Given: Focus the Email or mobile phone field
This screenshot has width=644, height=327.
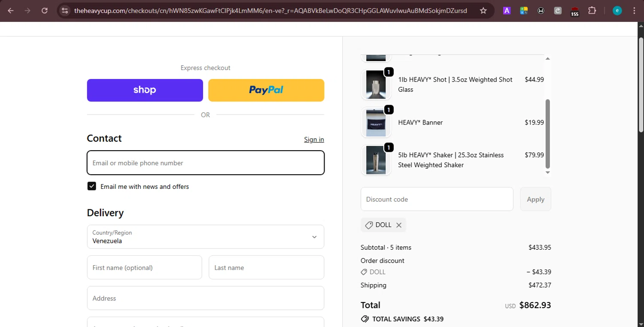Looking at the screenshot, I should (206, 163).
